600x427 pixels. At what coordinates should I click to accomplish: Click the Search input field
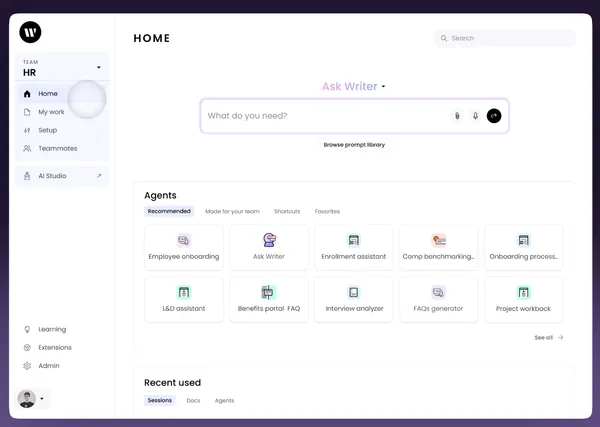click(x=505, y=38)
